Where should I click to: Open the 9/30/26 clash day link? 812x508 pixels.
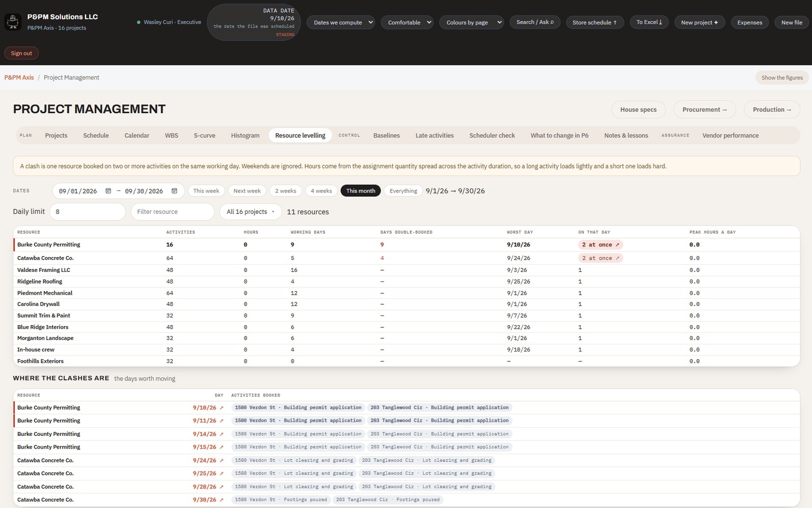coord(208,500)
